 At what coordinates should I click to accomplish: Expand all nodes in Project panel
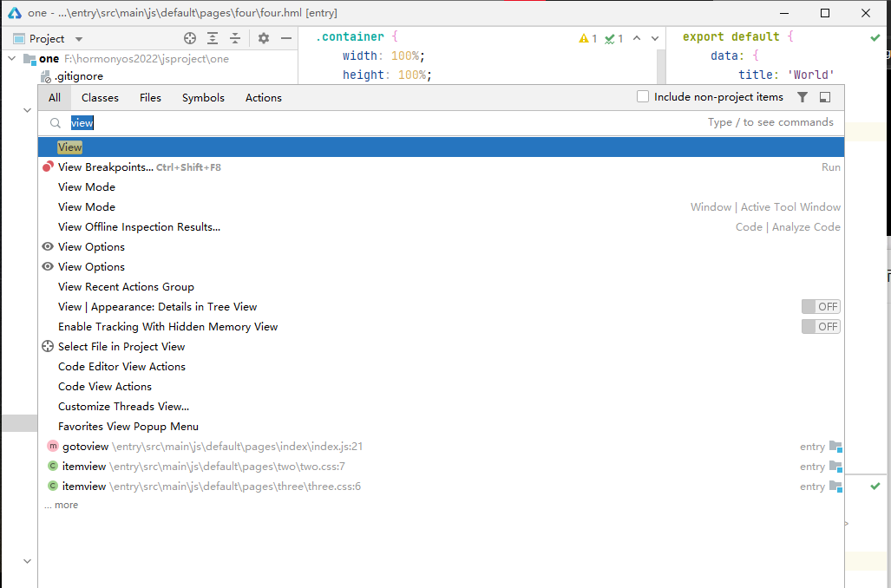coord(213,39)
